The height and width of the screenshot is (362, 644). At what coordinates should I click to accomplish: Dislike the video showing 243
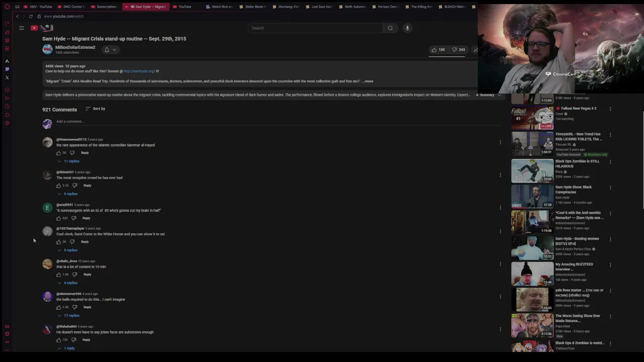coord(458,50)
